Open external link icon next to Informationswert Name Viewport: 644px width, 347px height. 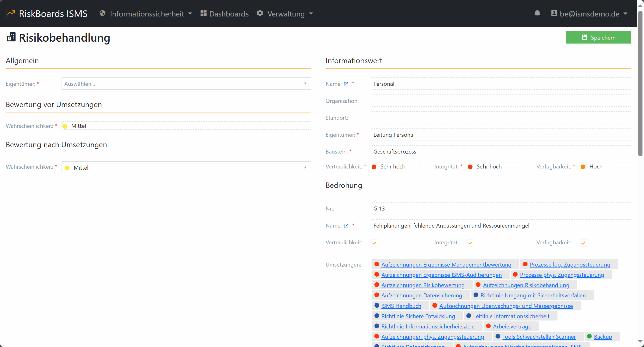coord(346,84)
